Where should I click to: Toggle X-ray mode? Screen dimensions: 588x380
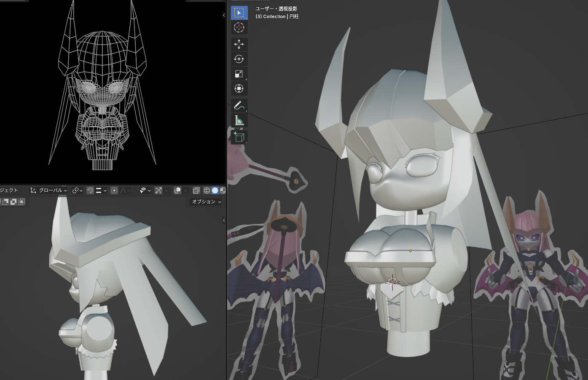click(196, 190)
